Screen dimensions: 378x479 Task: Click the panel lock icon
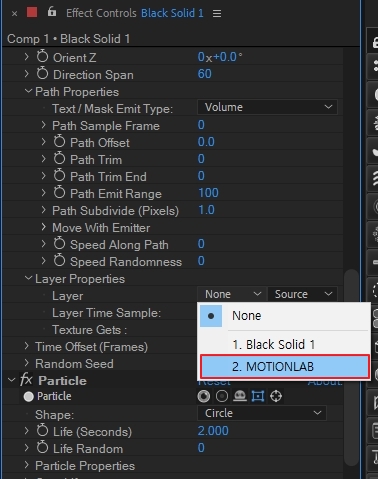coord(52,12)
